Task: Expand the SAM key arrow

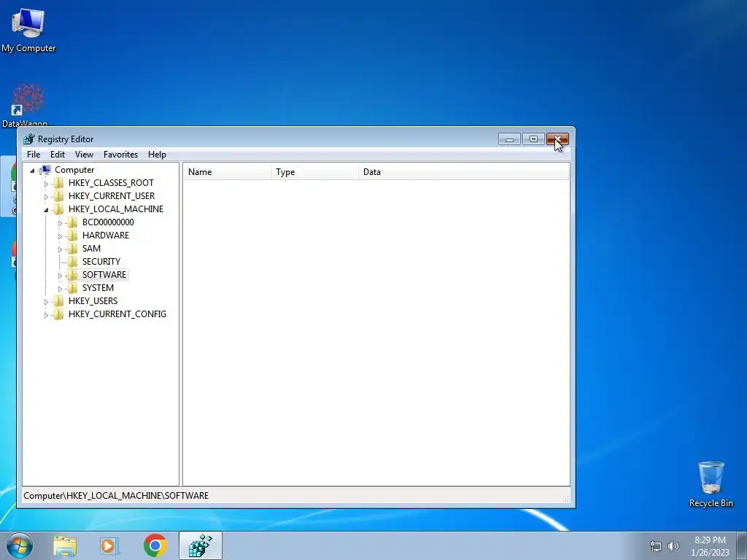Action: pos(60,249)
